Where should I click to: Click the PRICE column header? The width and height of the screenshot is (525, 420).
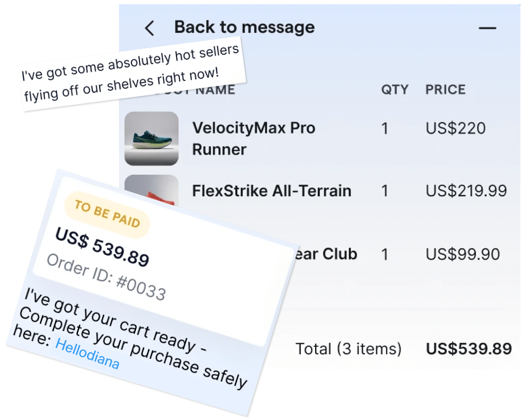[445, 89]
